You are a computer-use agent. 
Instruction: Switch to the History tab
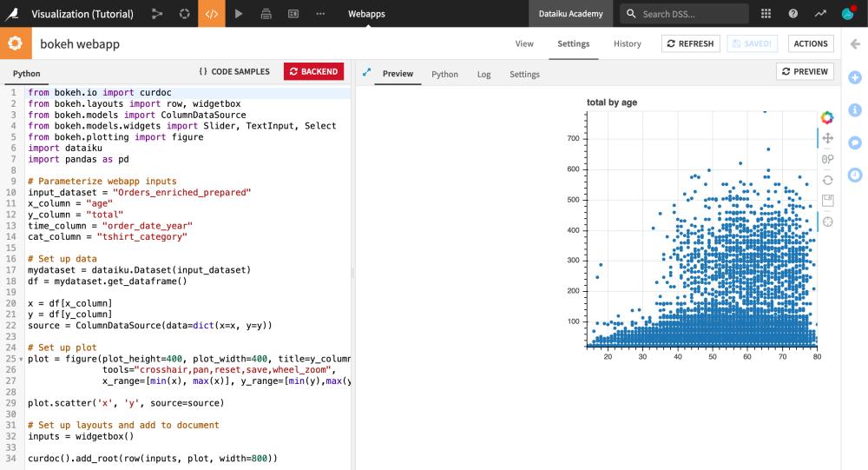628,43
